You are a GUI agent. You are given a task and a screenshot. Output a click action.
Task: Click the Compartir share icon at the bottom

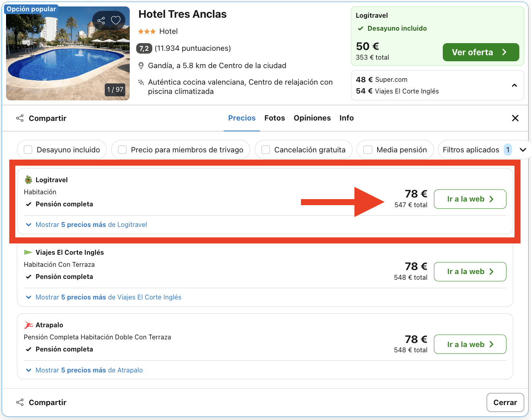(20, 402)
